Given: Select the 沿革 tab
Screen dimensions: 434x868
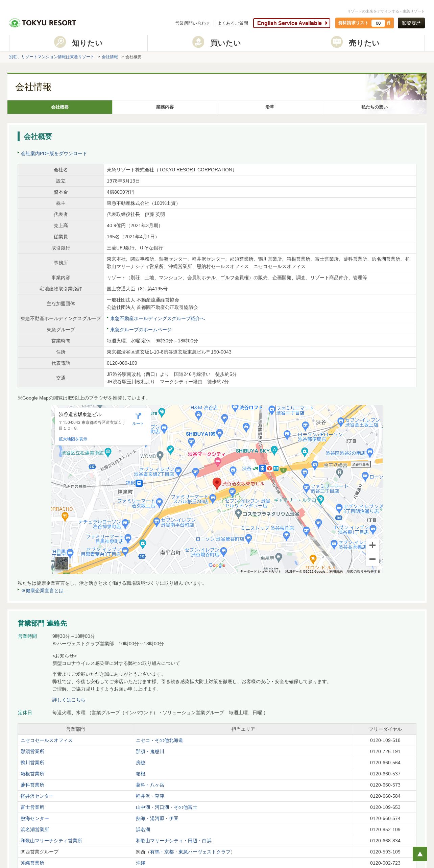Looking at the screenshot, I should (x=269, y=107).
